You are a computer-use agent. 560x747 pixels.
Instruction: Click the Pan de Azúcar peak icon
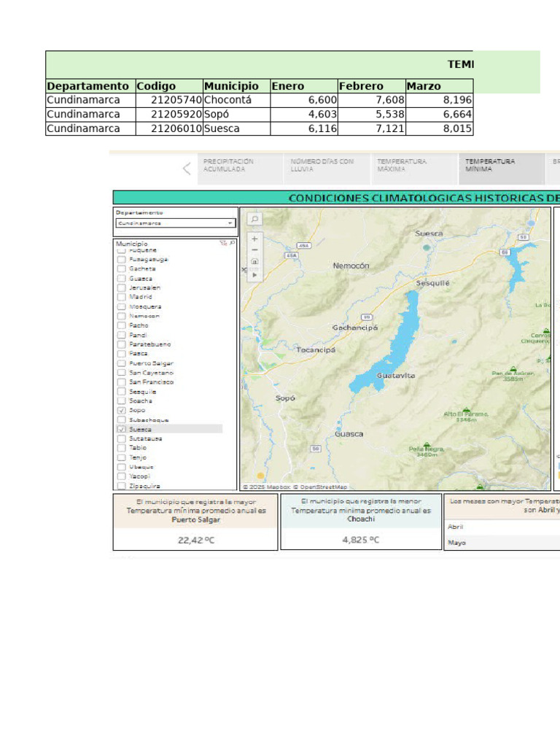(513, 368)
